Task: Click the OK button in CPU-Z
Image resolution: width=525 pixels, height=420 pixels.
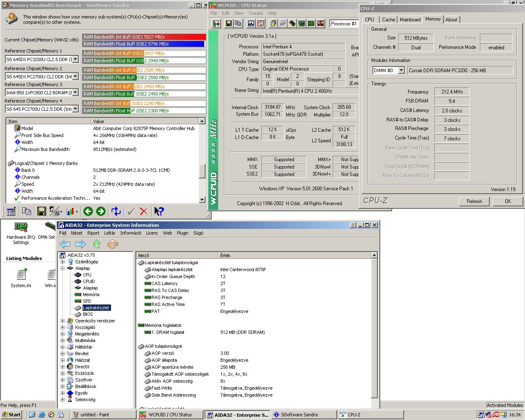Action: tap(508, 201)
